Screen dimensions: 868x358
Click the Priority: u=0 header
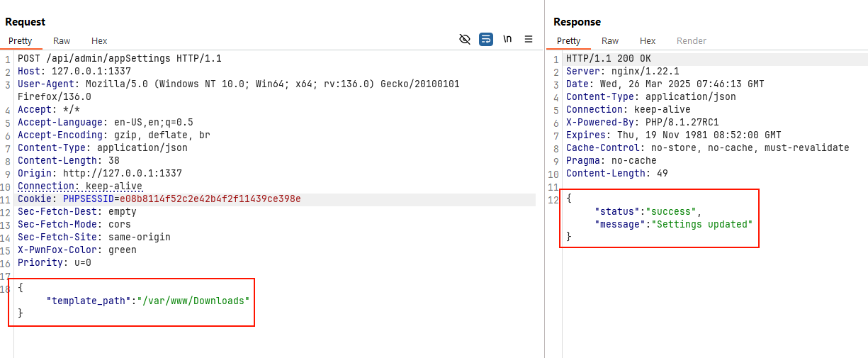point(55,263)
